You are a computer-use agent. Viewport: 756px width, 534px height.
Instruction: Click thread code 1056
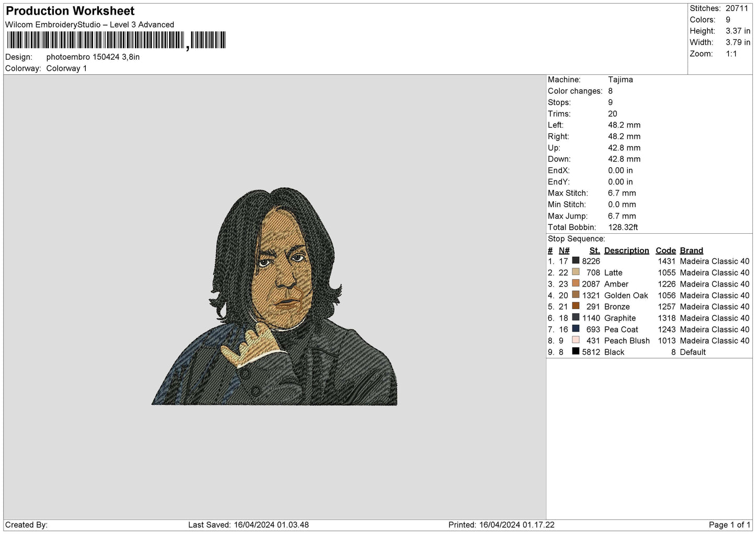pyautogui.click(x=667, y=296)
